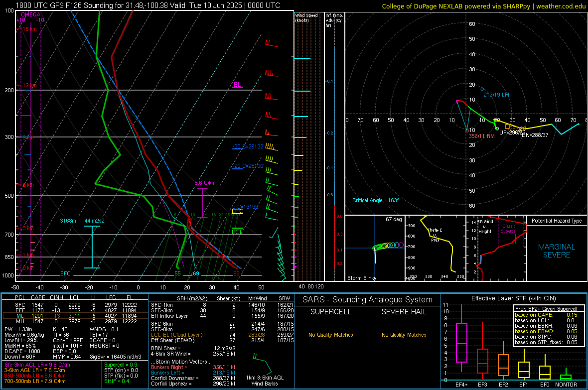
Task: Click the blue 'Bunkers Left =' row
Action: click(x=193, y=373)
